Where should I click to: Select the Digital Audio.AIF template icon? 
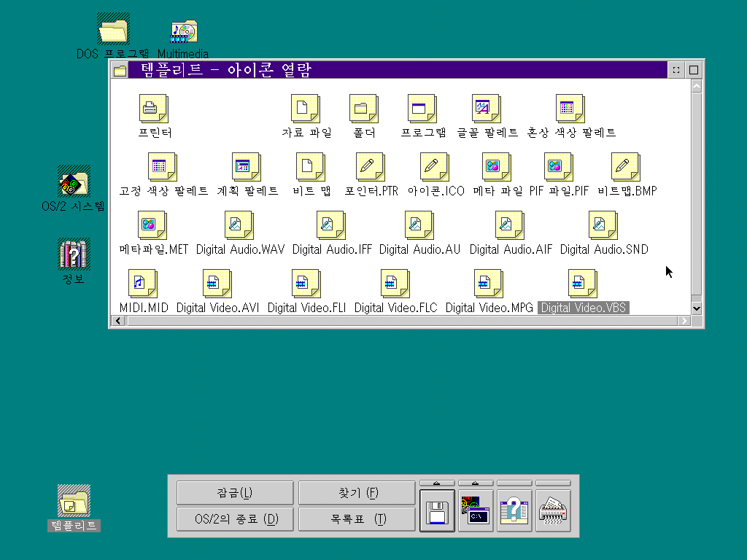[x=510, y=225]
